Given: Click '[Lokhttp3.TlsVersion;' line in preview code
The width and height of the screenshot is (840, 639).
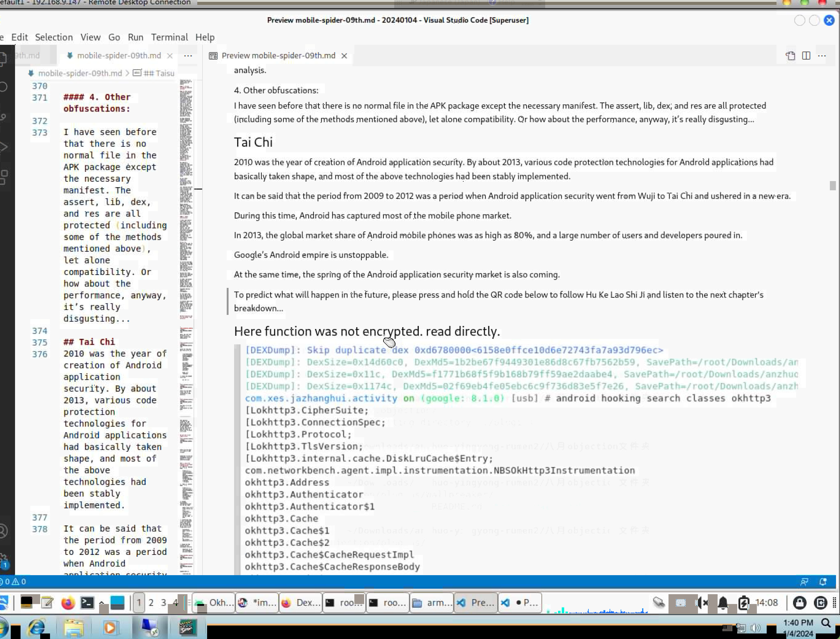Looking at the screenshot, I should tap(304, 447).
